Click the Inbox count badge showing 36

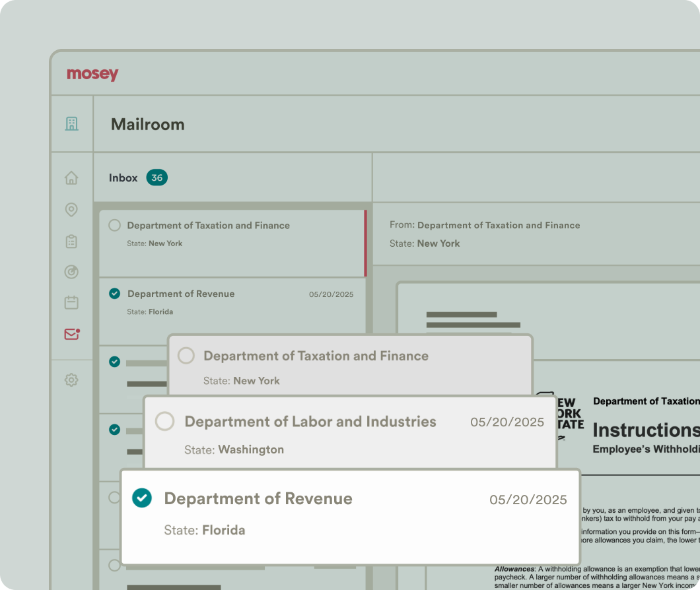click(x=157, y=178)
